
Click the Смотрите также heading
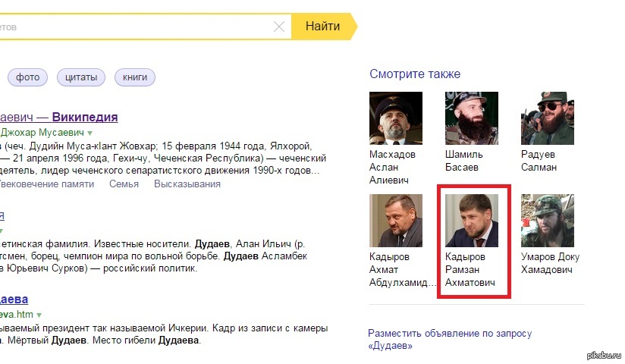click(415, 74)
